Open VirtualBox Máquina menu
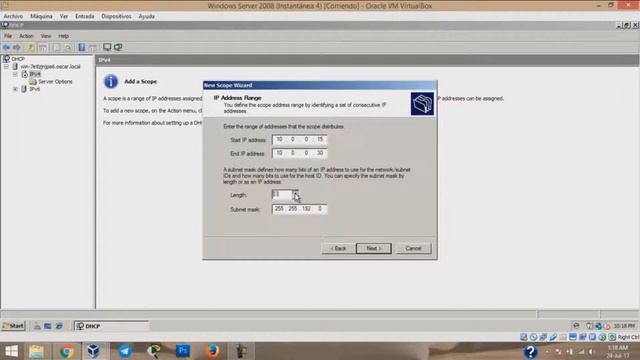 click(x=41, y=16)
